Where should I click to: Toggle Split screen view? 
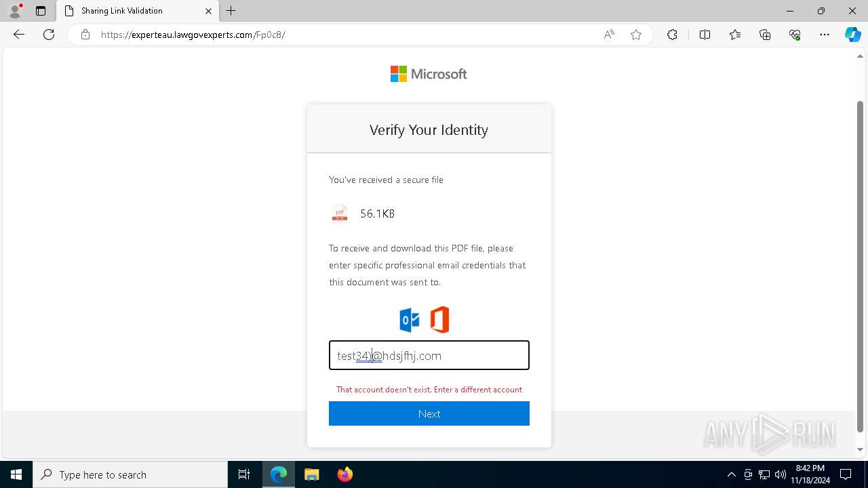[x=705, y=35]
